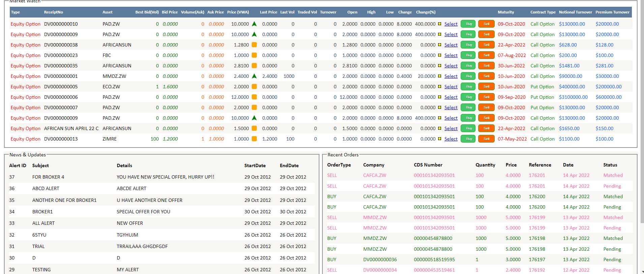The image size is (644, 274).
Task: Click orange square indicator in ECO.ZW row
Action: pos(254,87)
